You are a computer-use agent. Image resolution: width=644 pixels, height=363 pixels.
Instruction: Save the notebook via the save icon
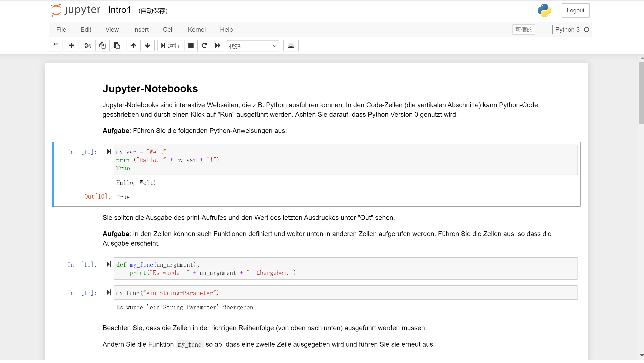point(55,46)
